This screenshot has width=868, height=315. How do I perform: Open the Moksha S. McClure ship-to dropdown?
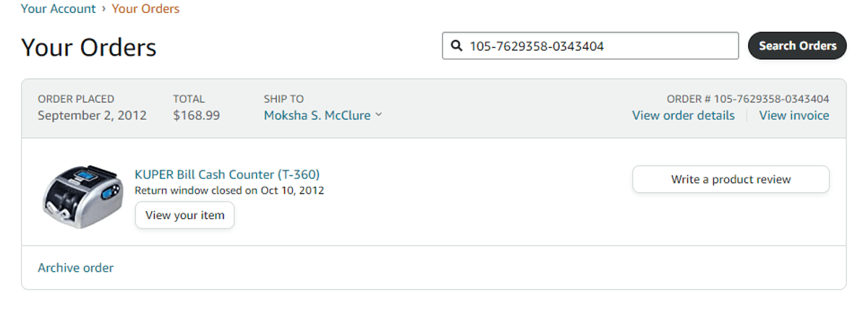point(323,116)
